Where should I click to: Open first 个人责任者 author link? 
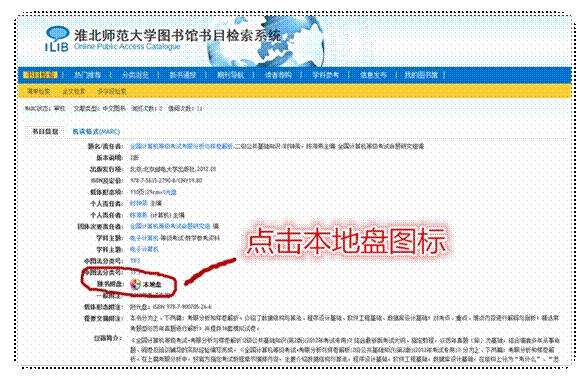coord(138,203)
